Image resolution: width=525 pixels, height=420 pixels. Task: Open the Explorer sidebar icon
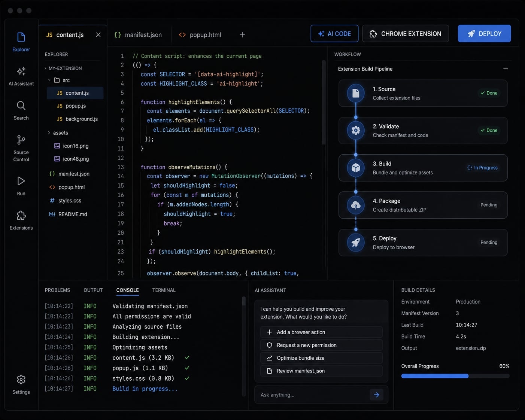(21, 37)
